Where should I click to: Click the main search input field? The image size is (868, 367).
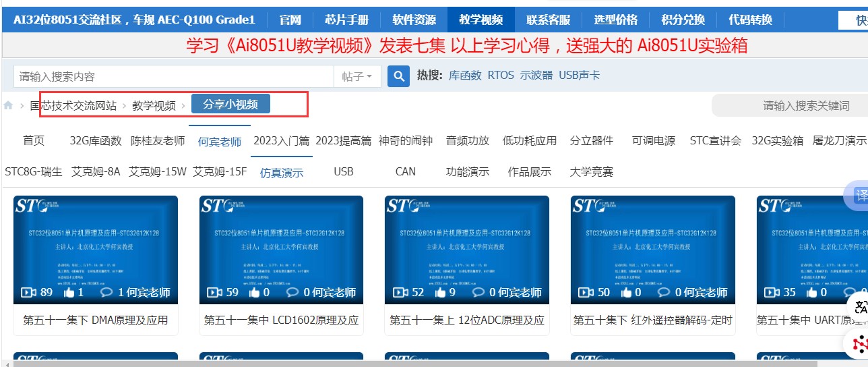coord(173,76)
